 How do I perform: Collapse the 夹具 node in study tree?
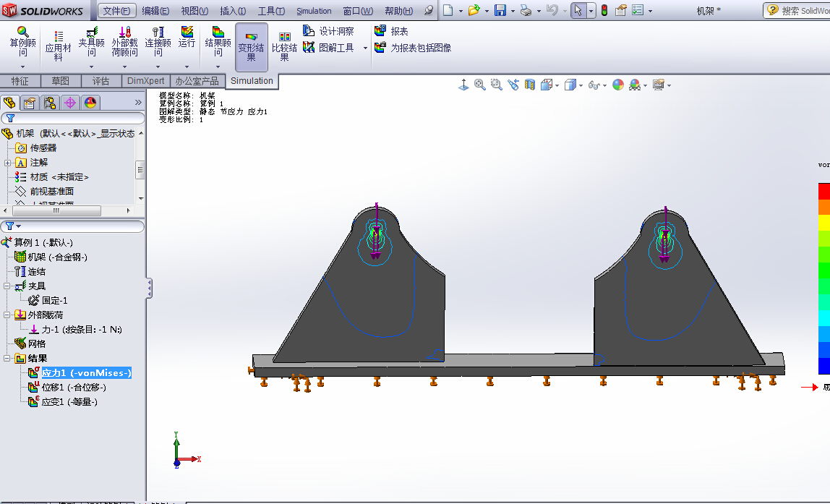[7, 286]
